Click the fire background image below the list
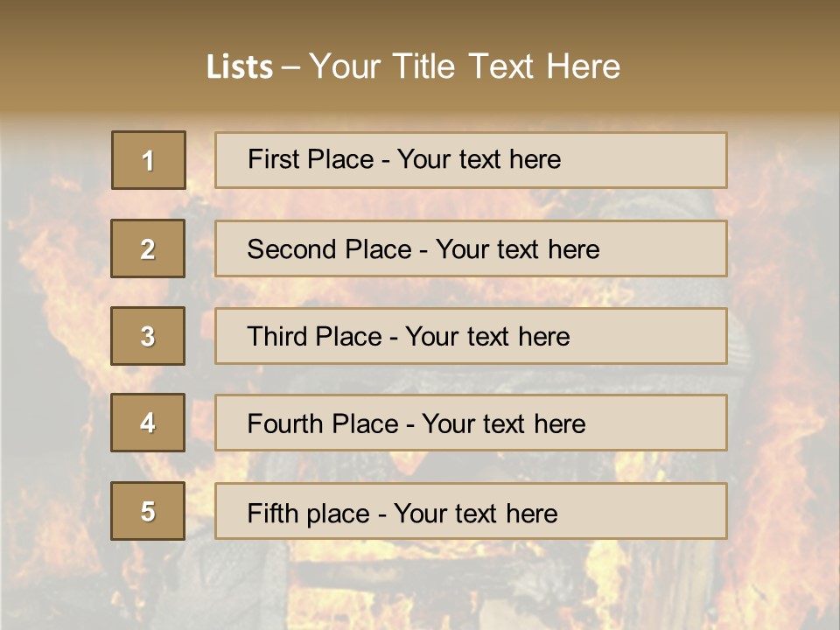The width and height of the screenshot is (840, 630). 420,586
